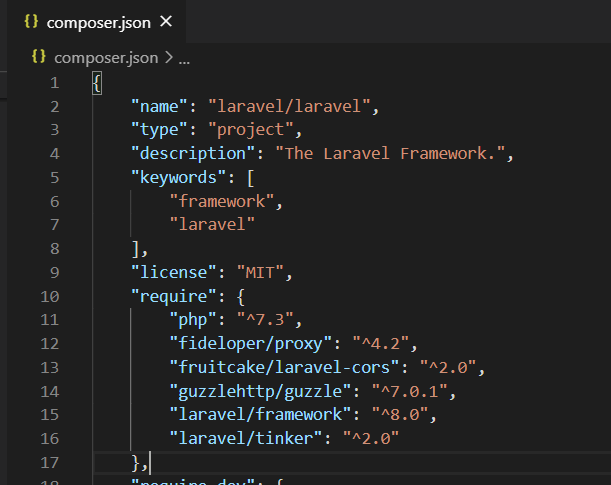Click the "framework" keyword string

pyautogui.click(x=222, y=201)
